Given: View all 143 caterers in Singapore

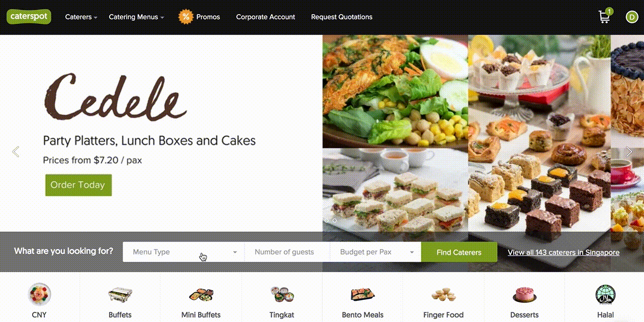Looking at the screenshot, I should [x=563, y=252].
